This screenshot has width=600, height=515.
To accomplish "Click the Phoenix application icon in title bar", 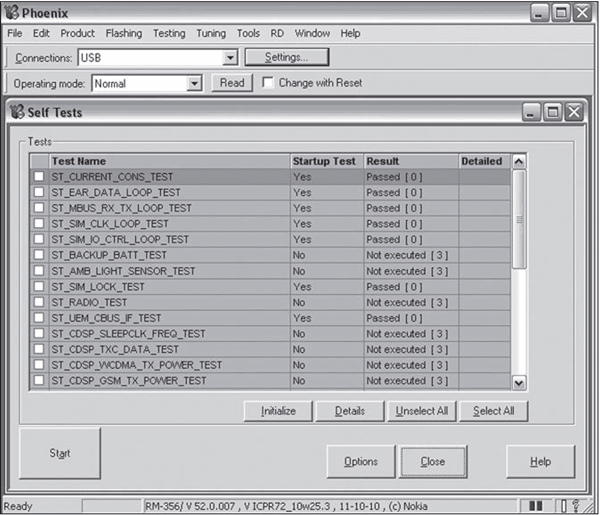I will 12,11.
